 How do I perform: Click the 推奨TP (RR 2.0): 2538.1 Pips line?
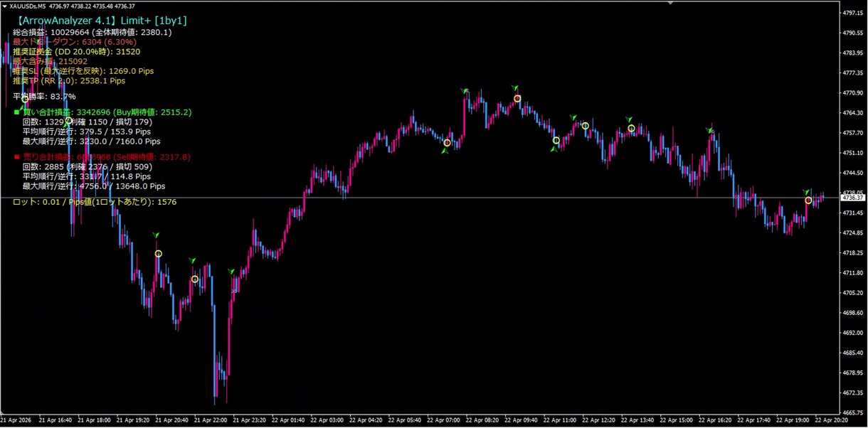69,81
